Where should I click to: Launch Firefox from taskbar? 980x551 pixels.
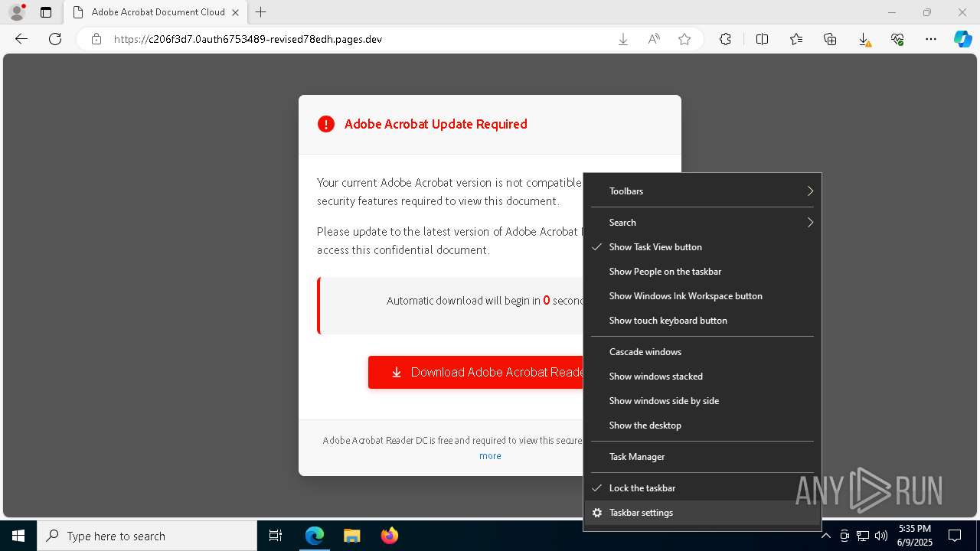(389, 536)
